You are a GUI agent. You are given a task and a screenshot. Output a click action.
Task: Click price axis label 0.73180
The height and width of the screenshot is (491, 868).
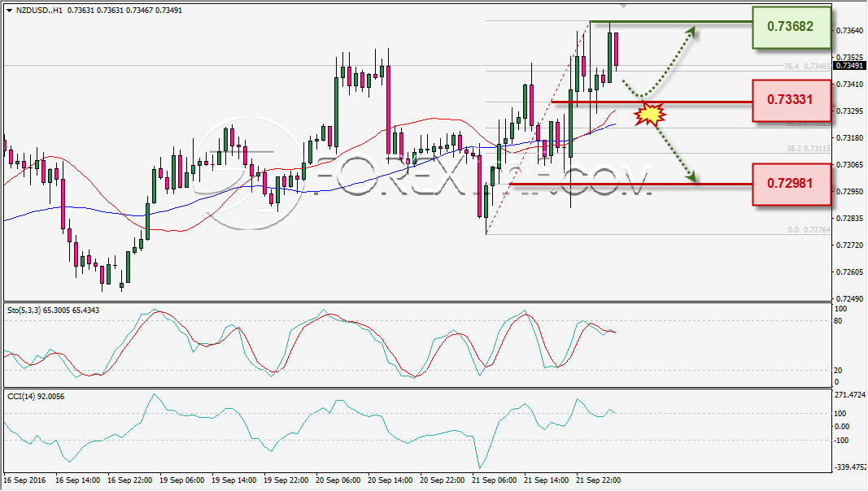[x=849, y=137]
